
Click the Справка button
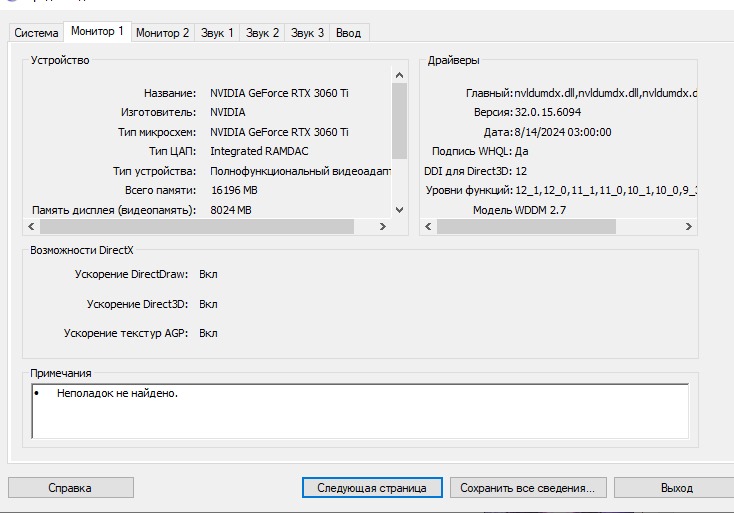[71, 488]
